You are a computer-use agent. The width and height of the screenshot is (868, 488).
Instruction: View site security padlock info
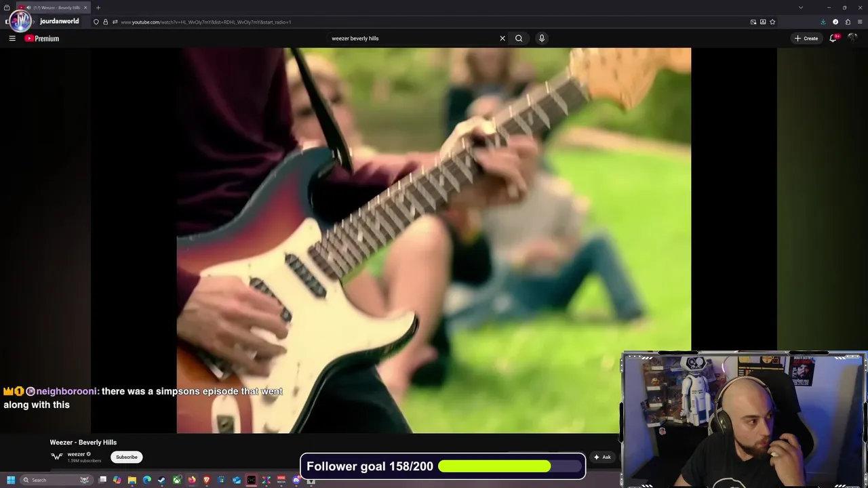[105, 22]
